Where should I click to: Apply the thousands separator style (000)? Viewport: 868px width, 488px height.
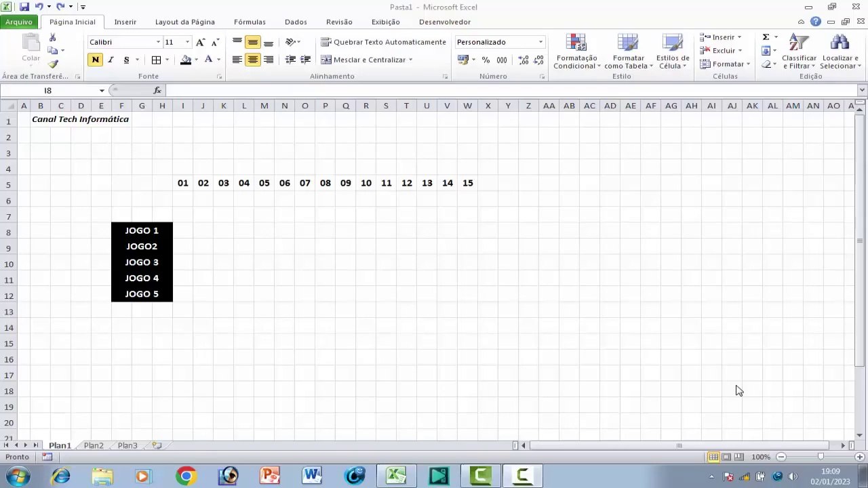[x=502, y=60]
